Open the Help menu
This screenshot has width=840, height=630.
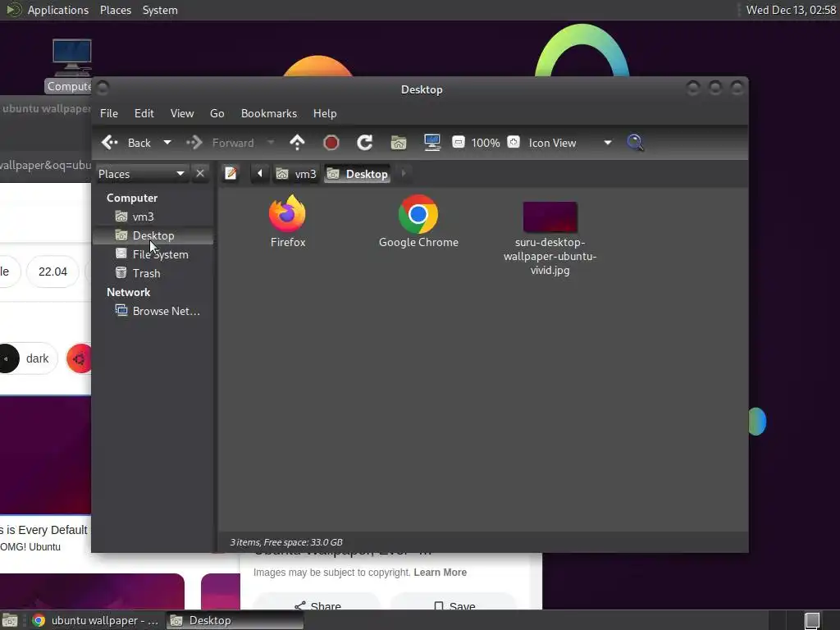coord(325,113)
